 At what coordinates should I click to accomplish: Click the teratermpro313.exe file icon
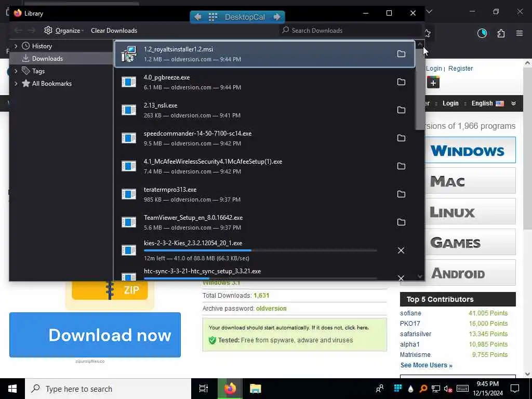point(129,194)
